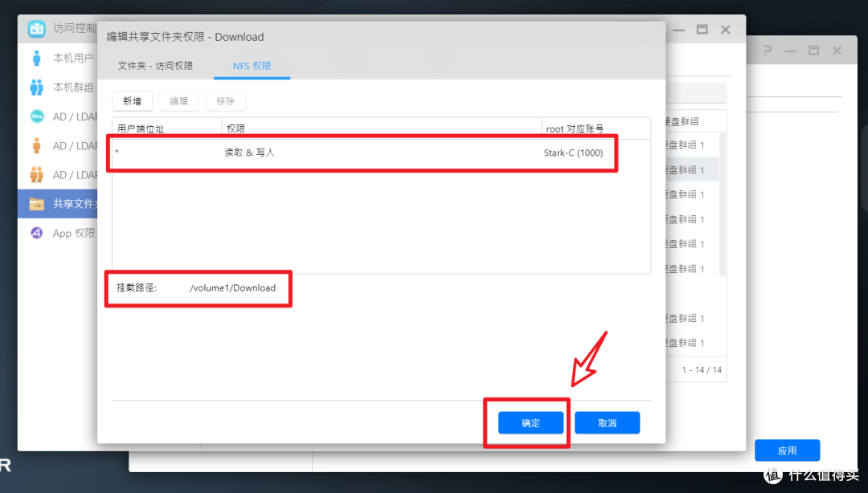The height and width of the screenshot is (493, 868).
Task: Minimize the Access Control window
Action: [678, 30]
